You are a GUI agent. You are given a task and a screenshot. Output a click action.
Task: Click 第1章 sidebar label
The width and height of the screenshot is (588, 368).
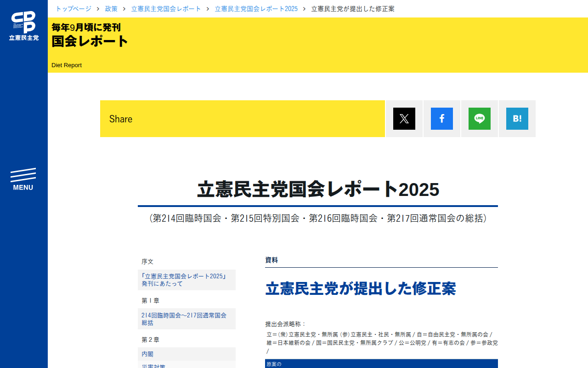click(x=150, y=300)
